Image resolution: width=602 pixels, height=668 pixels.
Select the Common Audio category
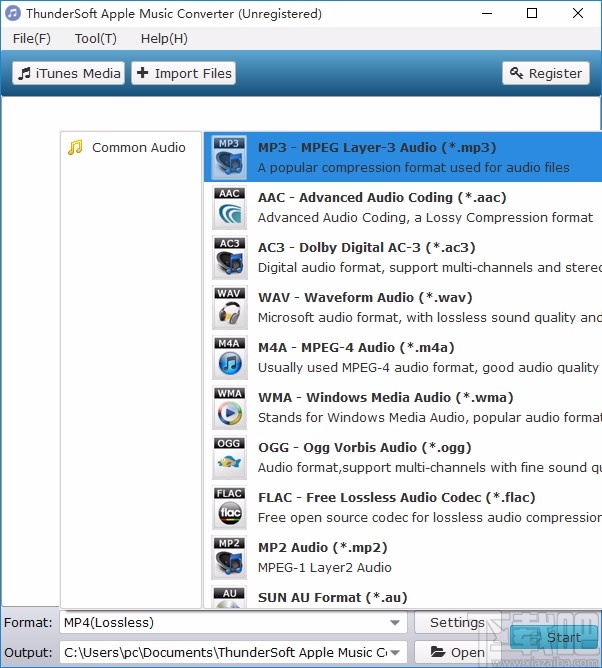130,147
